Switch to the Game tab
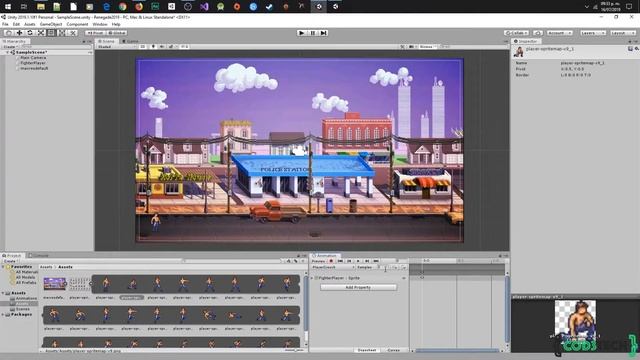 point(131,41)
